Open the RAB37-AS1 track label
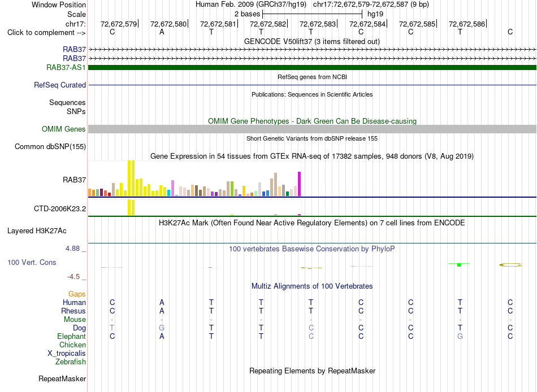The height and width of the screenshot is (392, 537). click(66, 67)
